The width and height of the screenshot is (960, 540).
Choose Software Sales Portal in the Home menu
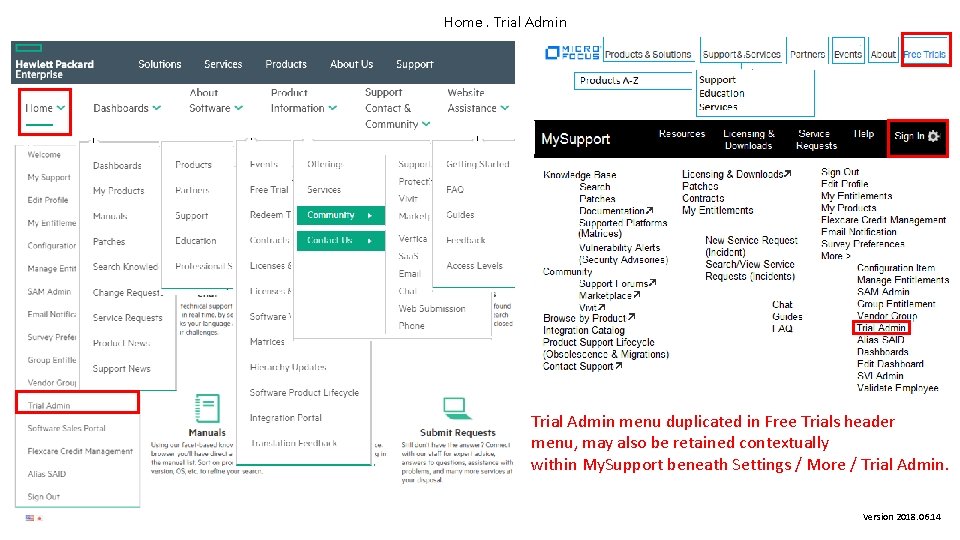[x=67, y=428]
